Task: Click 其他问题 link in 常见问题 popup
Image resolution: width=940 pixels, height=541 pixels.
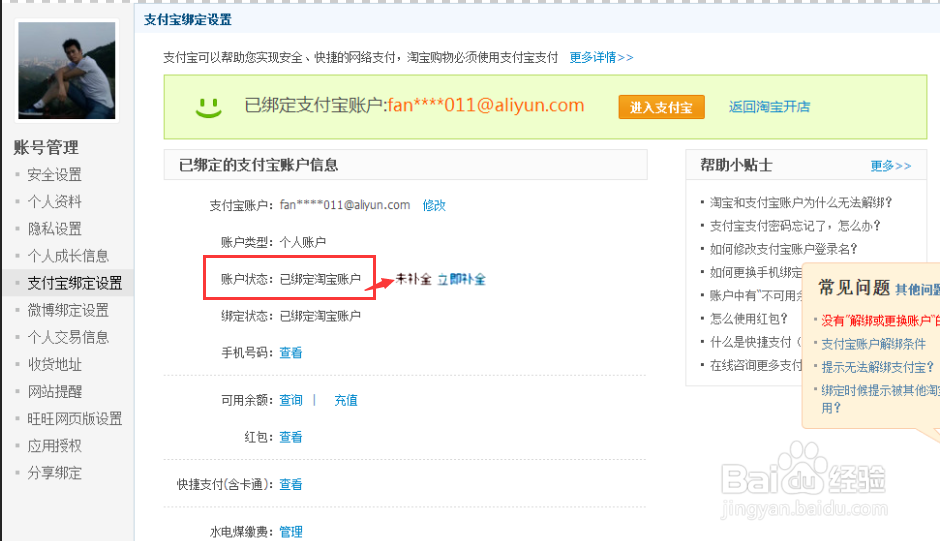Action: point(917,290)
